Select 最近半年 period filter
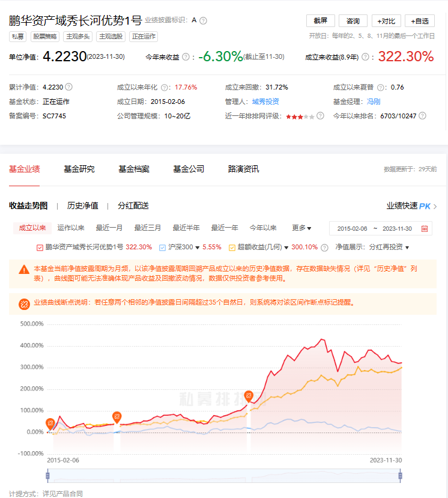The image size is (448, 498). (x=186, y=228)
